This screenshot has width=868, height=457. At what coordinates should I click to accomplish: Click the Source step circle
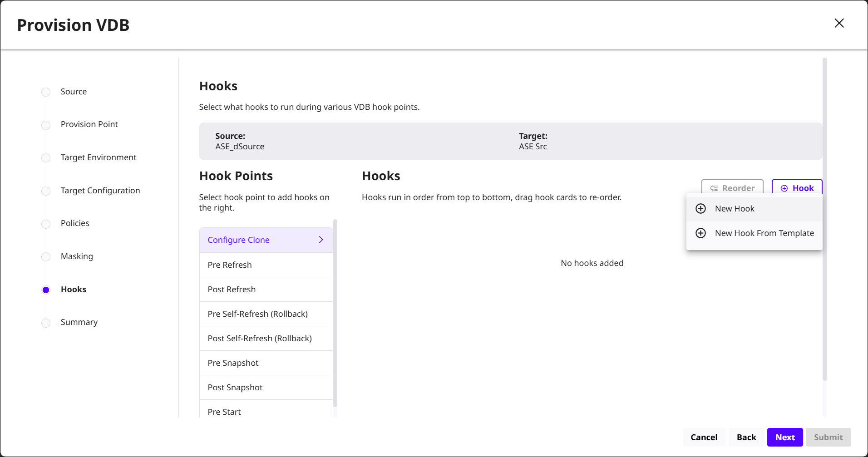click(46, 92)
